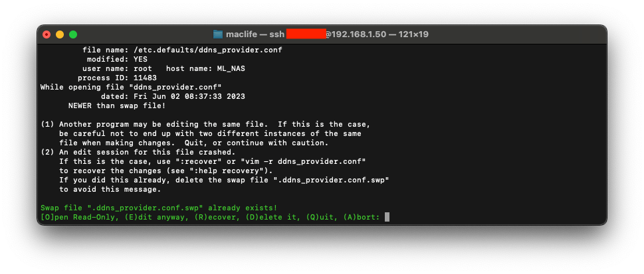The height and width of the screenshot is (274, 644).
Task: Minimize the window with the yellow button
Action: click(x=60, y=34)
